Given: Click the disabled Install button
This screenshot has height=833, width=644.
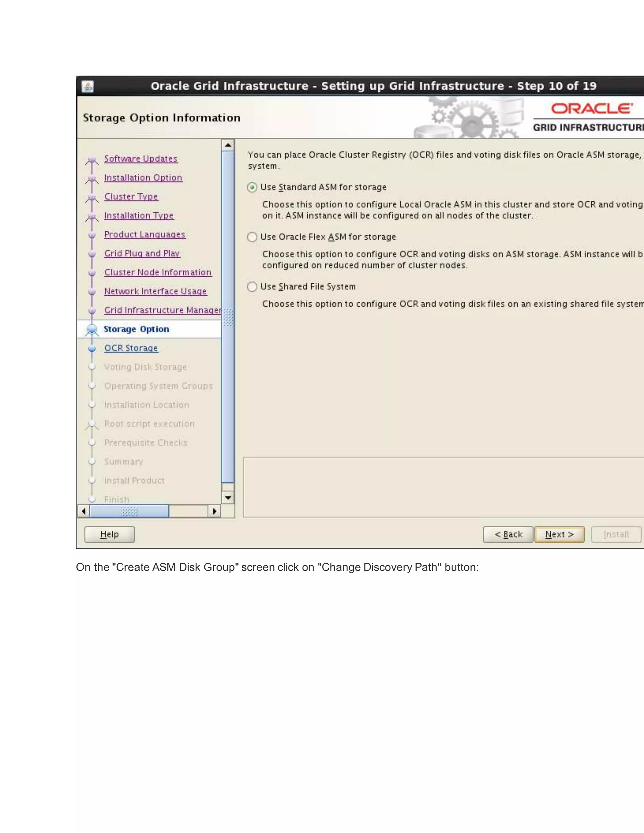Looking at the screenshot, I should [616, 534].
